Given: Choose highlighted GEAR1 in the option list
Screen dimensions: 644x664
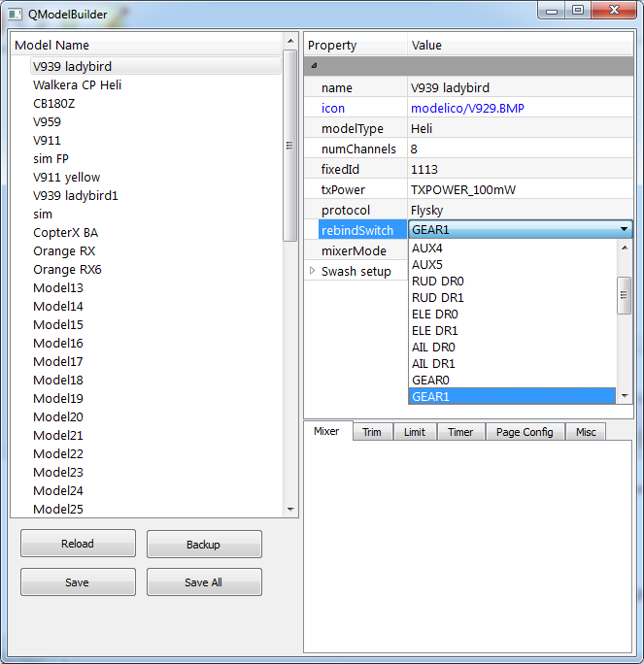Looking at the screenshot, I should click(x=512, y=396).
